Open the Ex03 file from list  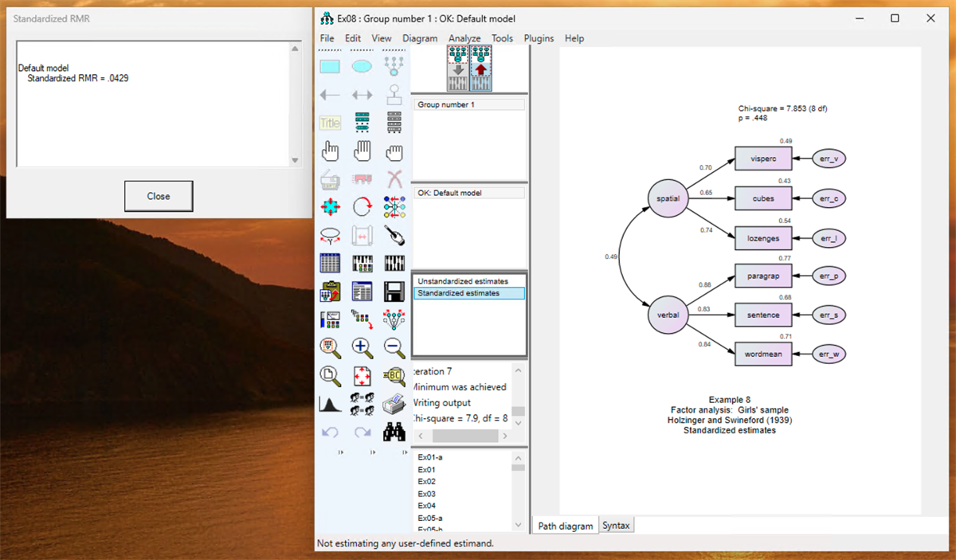427,494
